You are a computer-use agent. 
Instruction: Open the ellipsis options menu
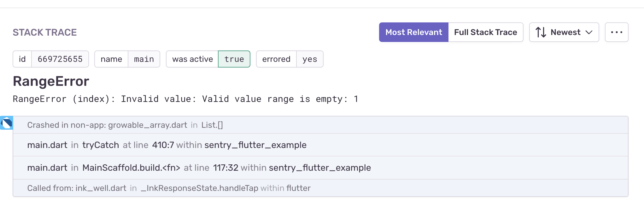(x=617, y=32)
